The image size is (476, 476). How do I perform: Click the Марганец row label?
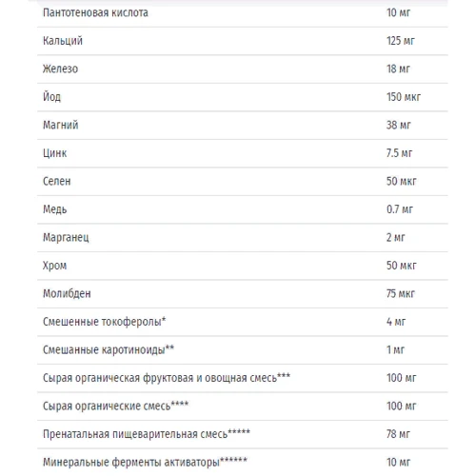[x=66, y=237]
